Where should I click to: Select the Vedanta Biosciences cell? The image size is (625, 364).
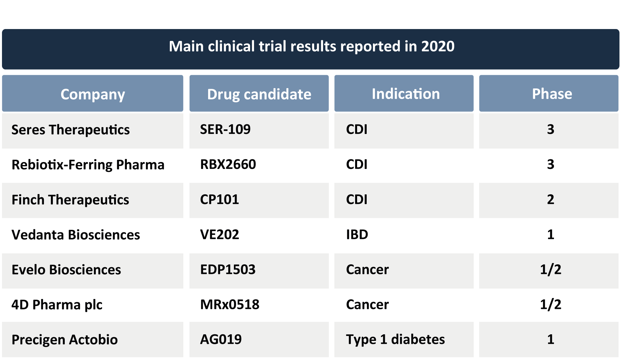pos(76,235)
